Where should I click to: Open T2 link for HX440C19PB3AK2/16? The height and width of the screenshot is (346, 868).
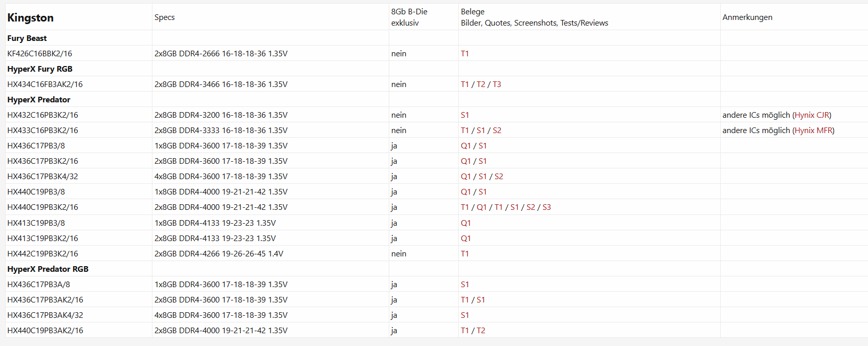pyautogui.click(x=481, y=331)
